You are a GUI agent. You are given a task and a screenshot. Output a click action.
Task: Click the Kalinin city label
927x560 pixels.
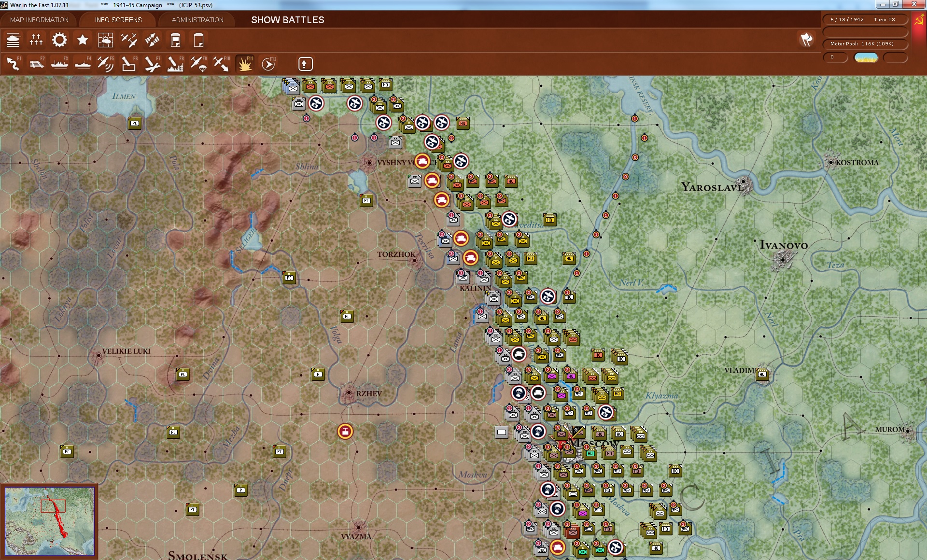475,288
